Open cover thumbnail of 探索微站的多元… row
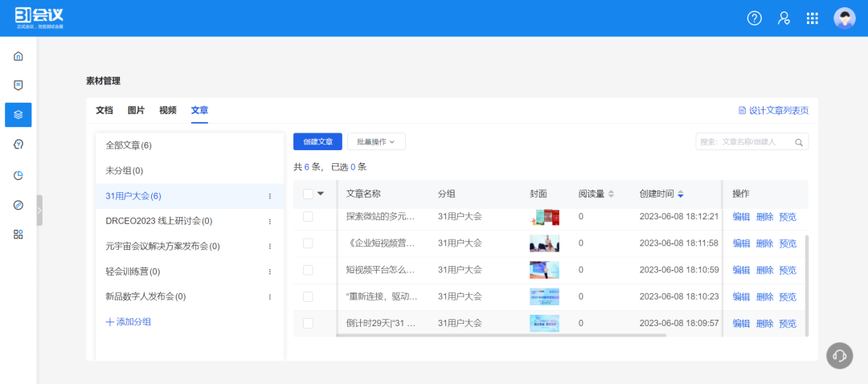 click(544, 217)
